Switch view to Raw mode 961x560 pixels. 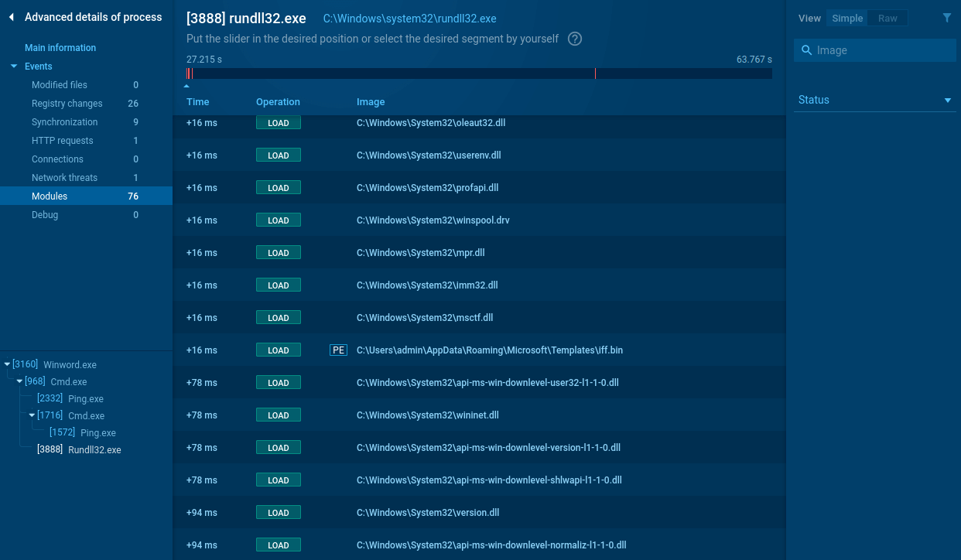click(887, 19)
